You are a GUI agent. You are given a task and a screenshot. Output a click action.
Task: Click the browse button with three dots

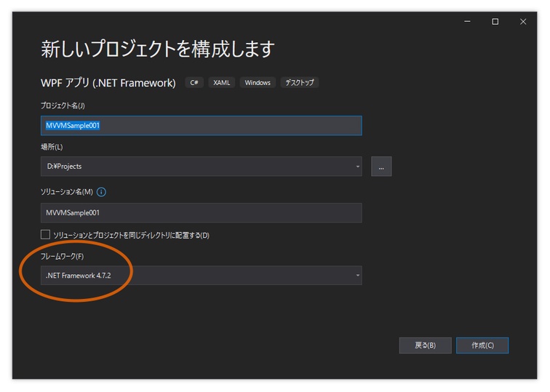coord(381,167)
